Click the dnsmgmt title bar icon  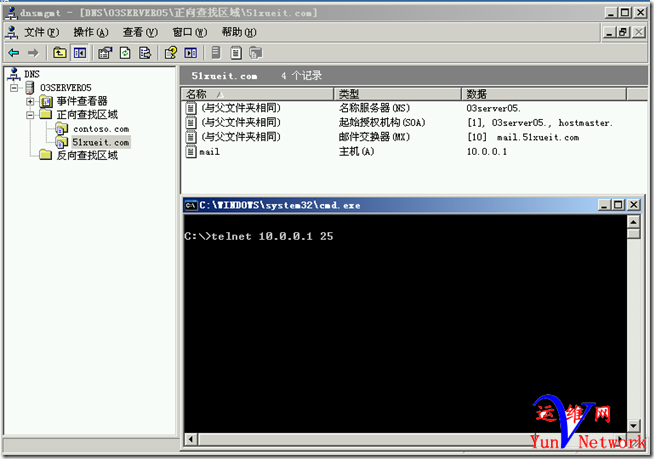coord(11,13)
